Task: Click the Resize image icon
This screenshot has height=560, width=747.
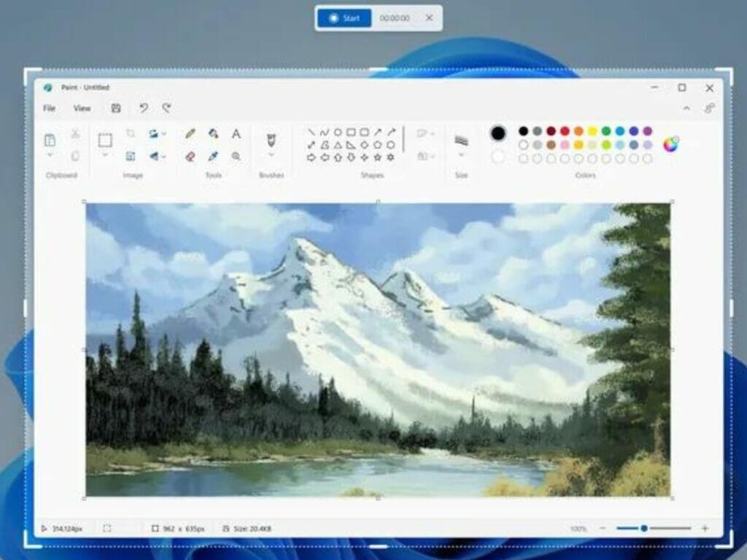Action: pos(131,155)
